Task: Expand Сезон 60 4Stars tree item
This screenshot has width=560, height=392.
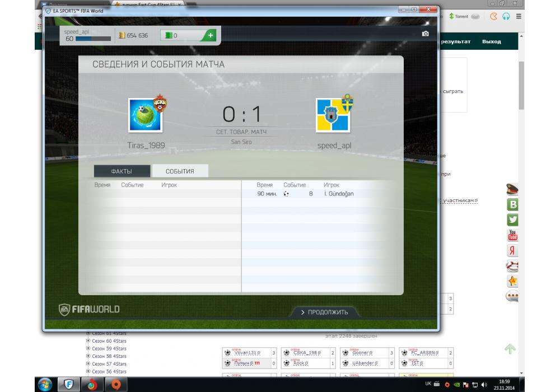Action: 88,340
